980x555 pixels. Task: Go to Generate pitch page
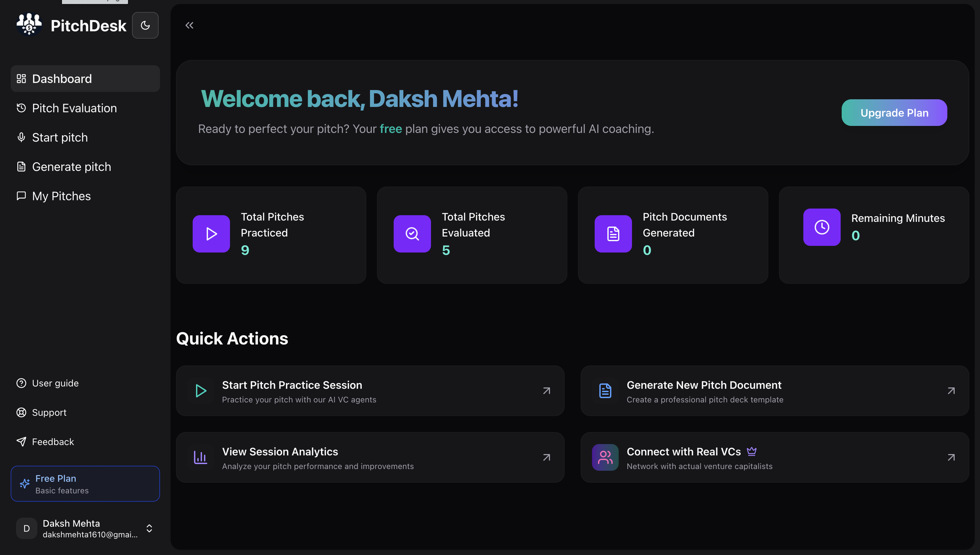pyautogui.click(x=71, y=167)
